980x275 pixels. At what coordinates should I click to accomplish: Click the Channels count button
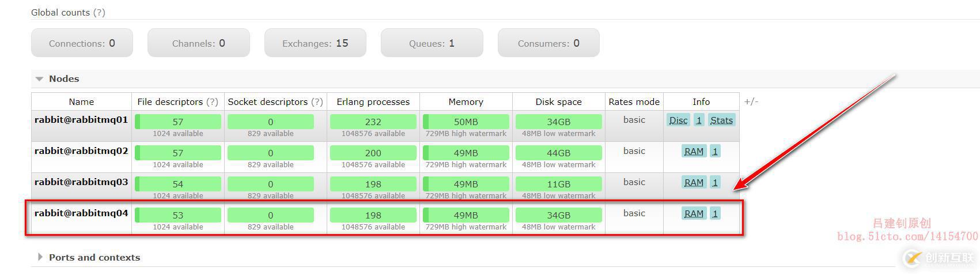(198, 43)
